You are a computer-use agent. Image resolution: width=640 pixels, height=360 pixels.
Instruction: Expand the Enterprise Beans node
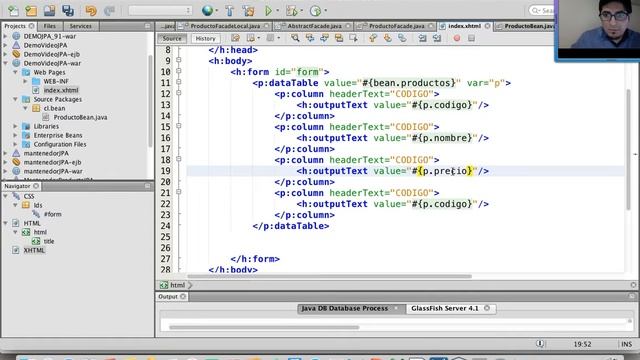pos(16,135)
